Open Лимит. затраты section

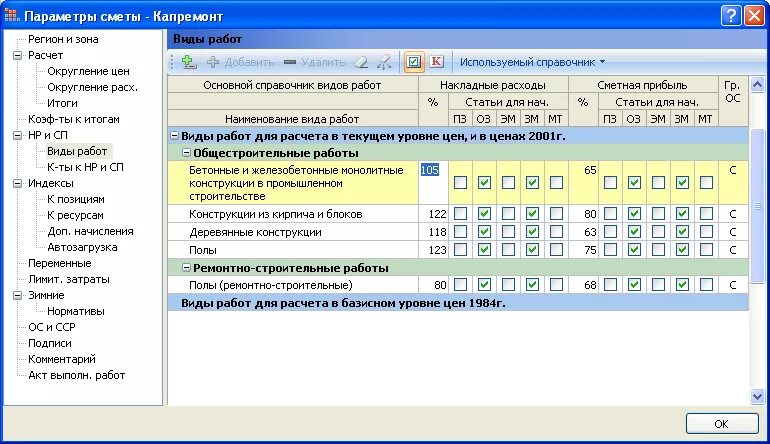[69, 279]
